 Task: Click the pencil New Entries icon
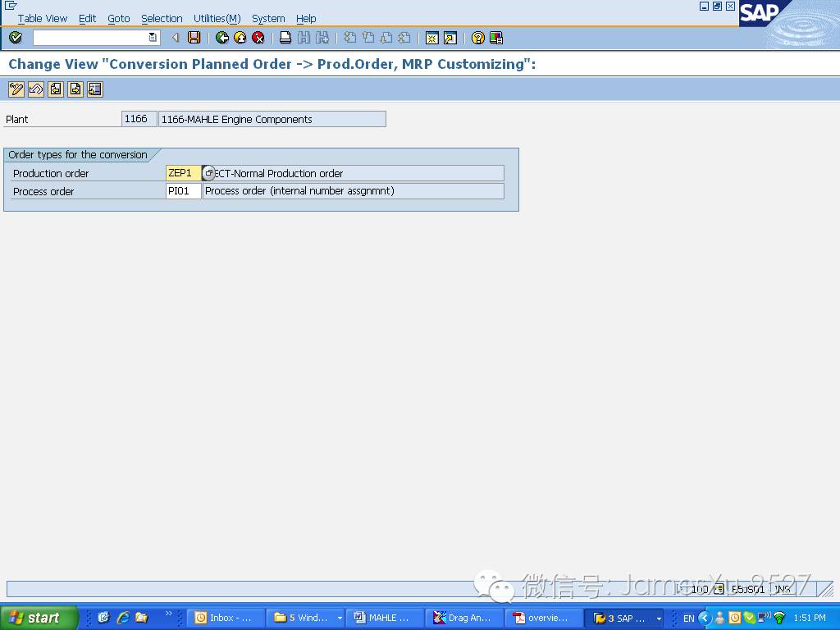pyautogui.click(x=16, y=89)
